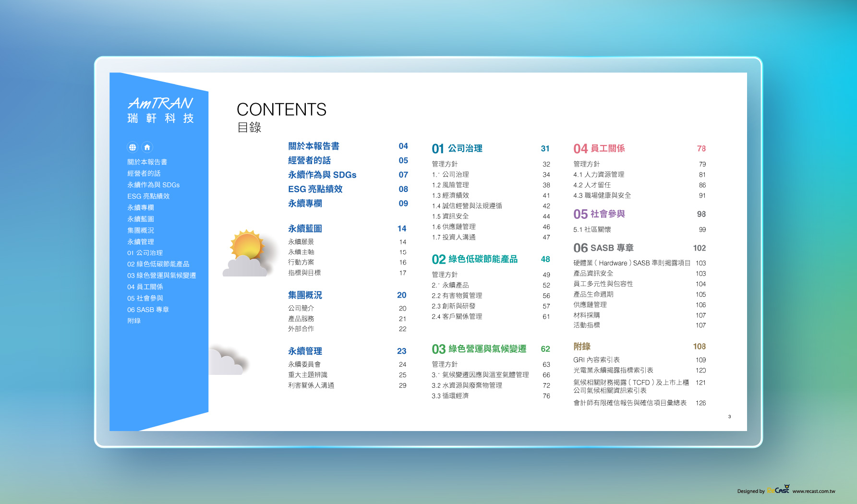Viewport: 857px width, 504px height.
Task: Open sidebar link 關於本報告書
Action: tap(147, 162)
